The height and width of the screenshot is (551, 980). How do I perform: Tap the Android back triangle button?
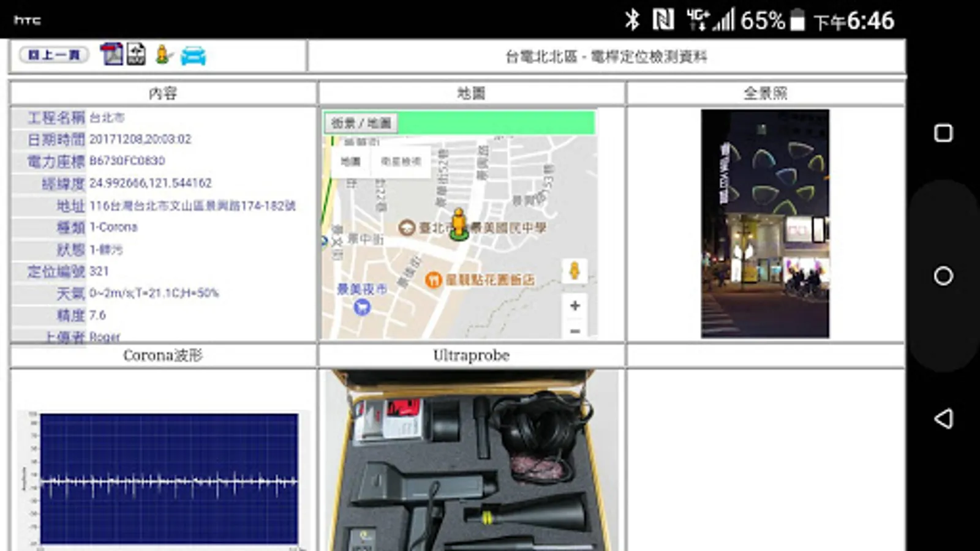[943, 419]
